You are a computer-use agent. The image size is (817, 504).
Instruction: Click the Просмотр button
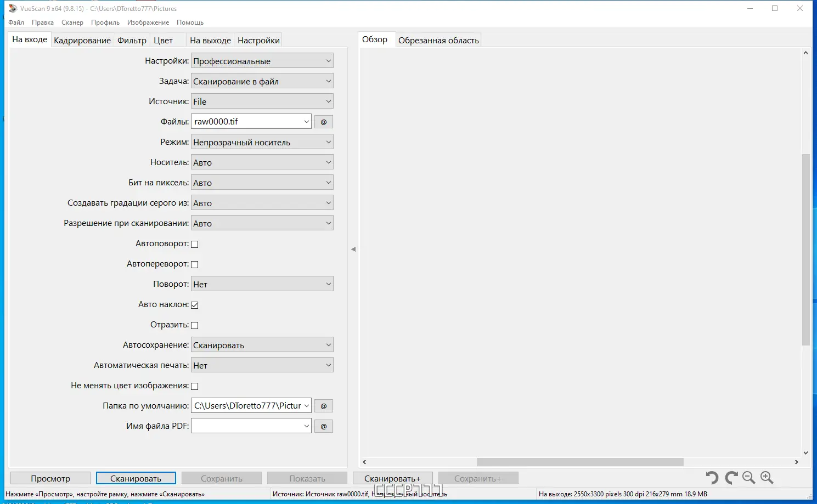tap(50, 478)
